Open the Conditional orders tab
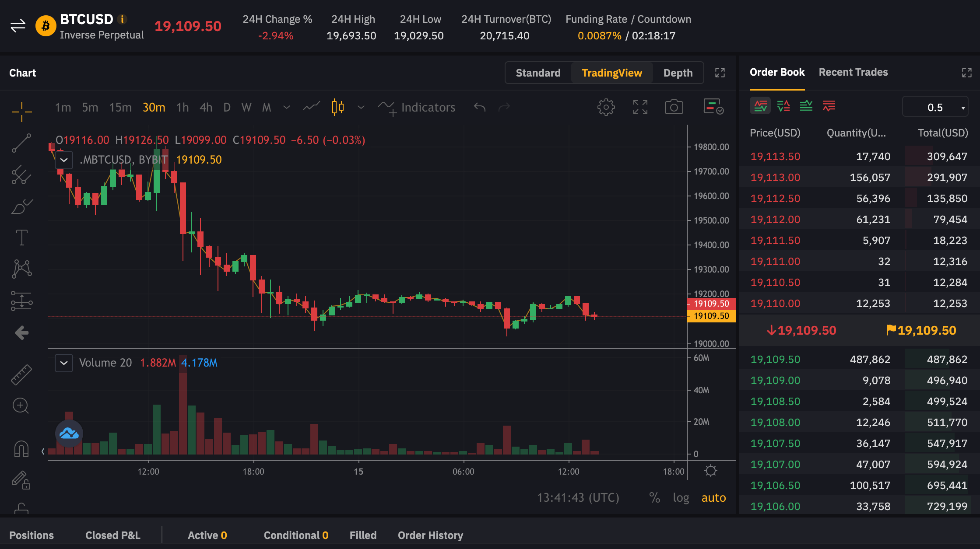This screenshot has width=980, height=549. (296, 535)
